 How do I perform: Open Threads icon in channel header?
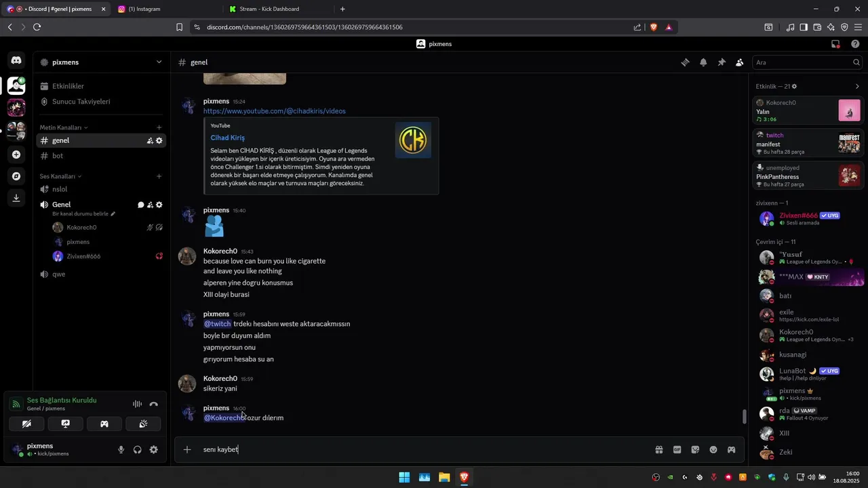click(685, 62)
